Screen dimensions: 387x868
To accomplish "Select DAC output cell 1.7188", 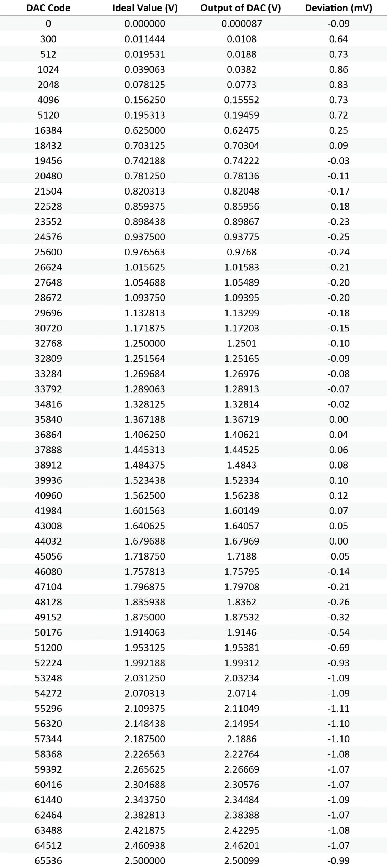I will coord(242,556).
